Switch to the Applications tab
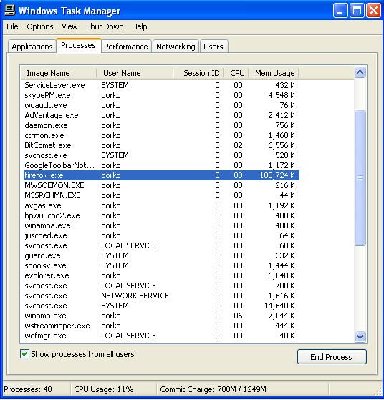Viewport: 384px width, 400px height. (32, 47)
